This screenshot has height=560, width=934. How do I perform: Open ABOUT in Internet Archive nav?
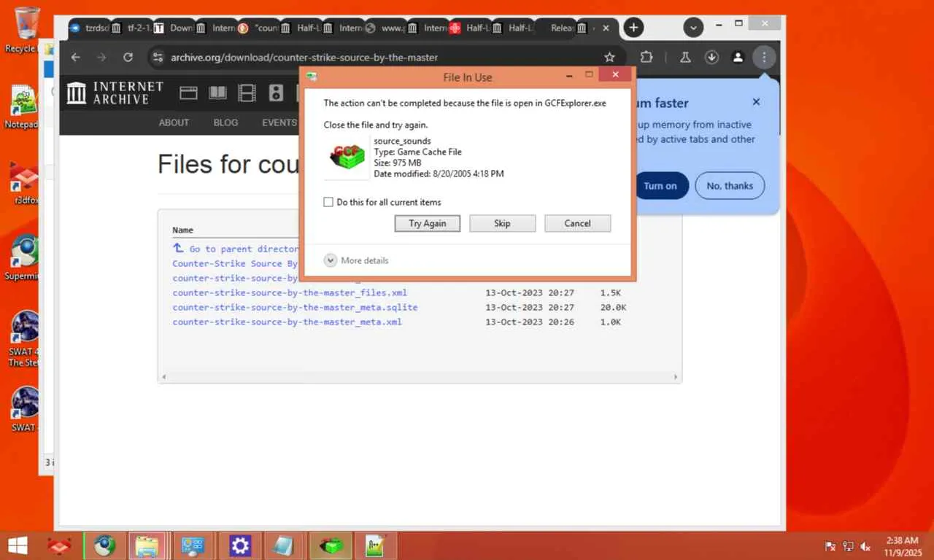(x=174, y=122)
